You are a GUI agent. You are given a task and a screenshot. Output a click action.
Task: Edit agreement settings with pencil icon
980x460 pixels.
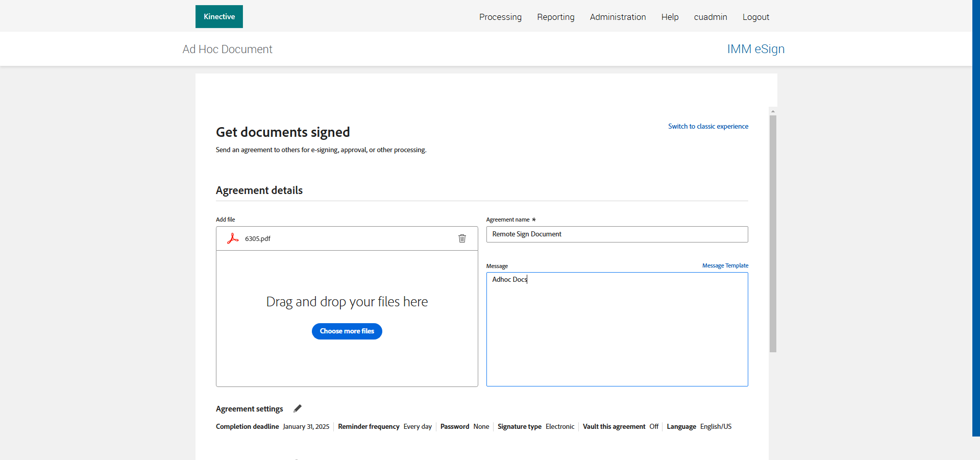pyautogui.click(x=298, y=408)
